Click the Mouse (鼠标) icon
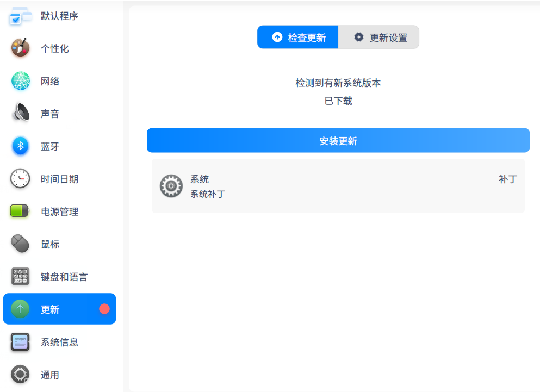The height and width of the screenshot is (392, 540). pyautogui.click(x=21, y=244)
